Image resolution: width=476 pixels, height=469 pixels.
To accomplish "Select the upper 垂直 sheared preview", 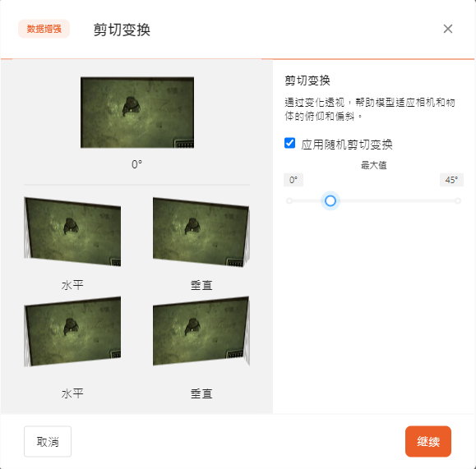I will [x=201, y=232].
